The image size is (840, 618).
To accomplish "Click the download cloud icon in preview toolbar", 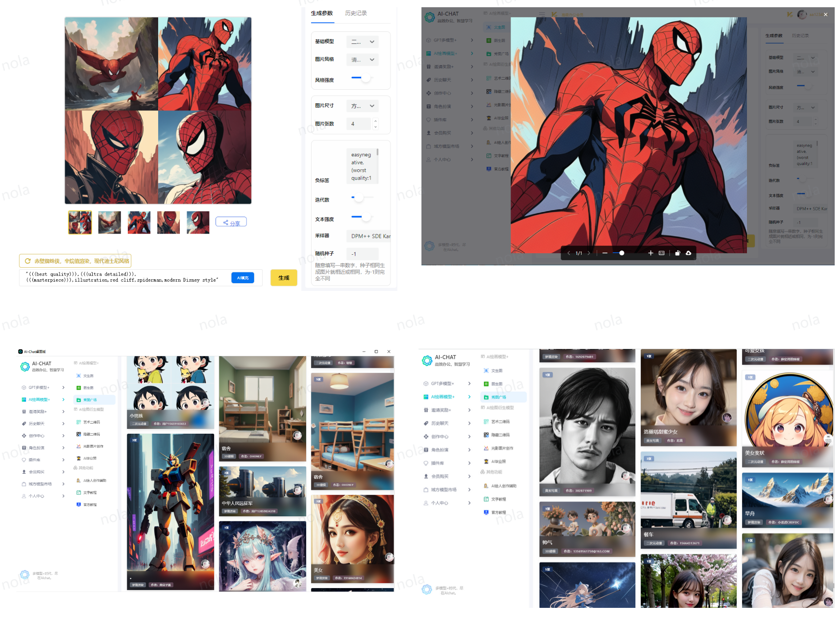I will coord(688,253).
